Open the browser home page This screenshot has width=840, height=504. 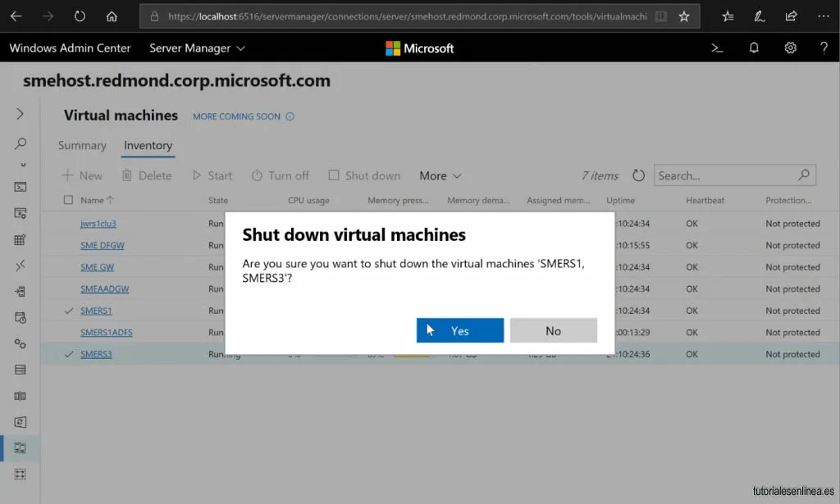[112, 16]
